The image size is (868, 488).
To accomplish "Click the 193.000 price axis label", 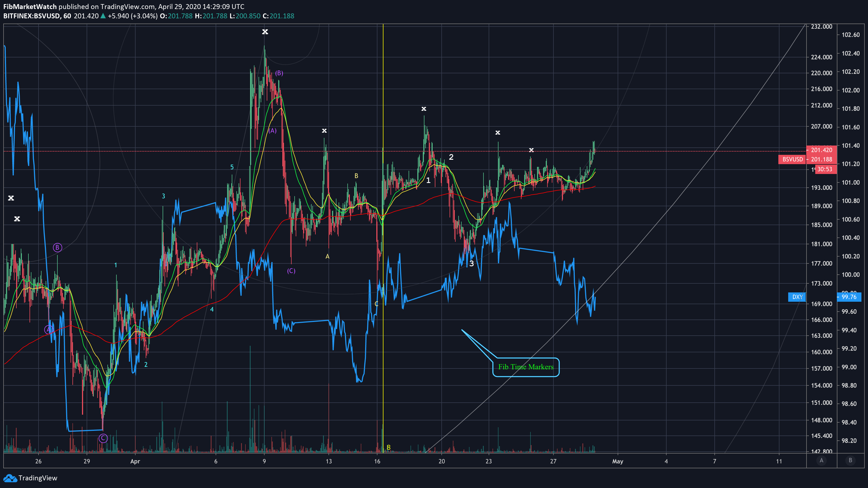I will (x=822, y=187).
